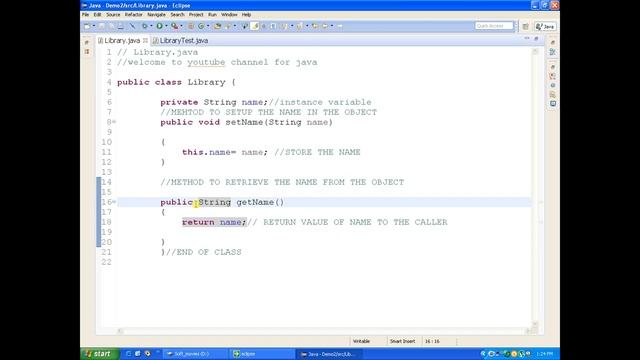Viewport: 640px width, 360px height.
Task: Click the 'youtube' word in the line 2 comment
Action: coord(206,62)
